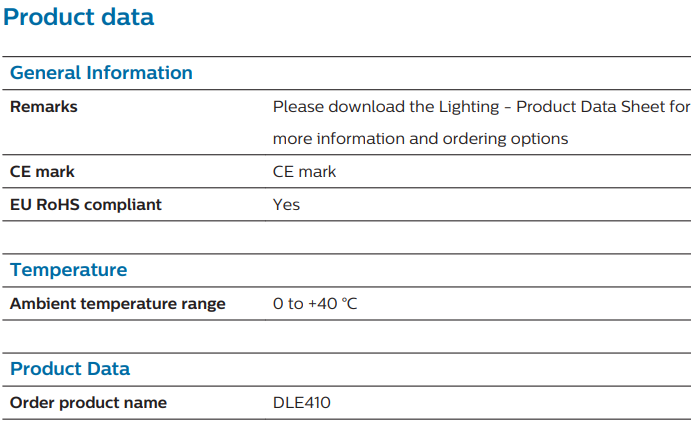Click the blue Product Data subsection heading
The image size is (698, 424).
(x=70, y=369)
